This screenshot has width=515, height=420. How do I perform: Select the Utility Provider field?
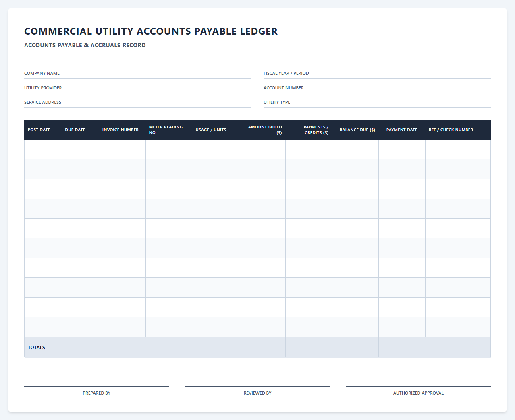(x=138, y=88)
